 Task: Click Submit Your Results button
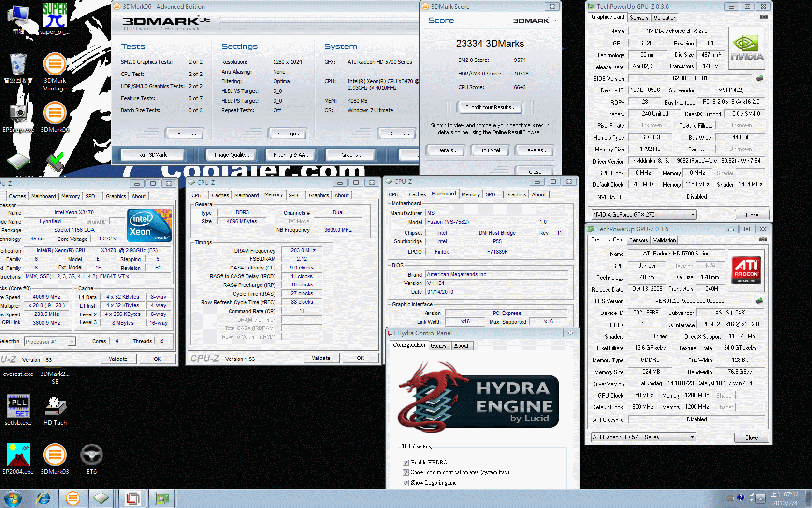(x=490, y=107)
